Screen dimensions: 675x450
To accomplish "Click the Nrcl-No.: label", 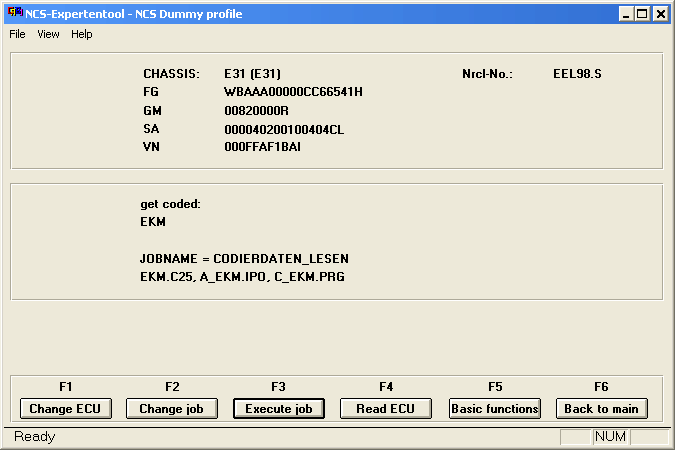I will click(487, 74).
